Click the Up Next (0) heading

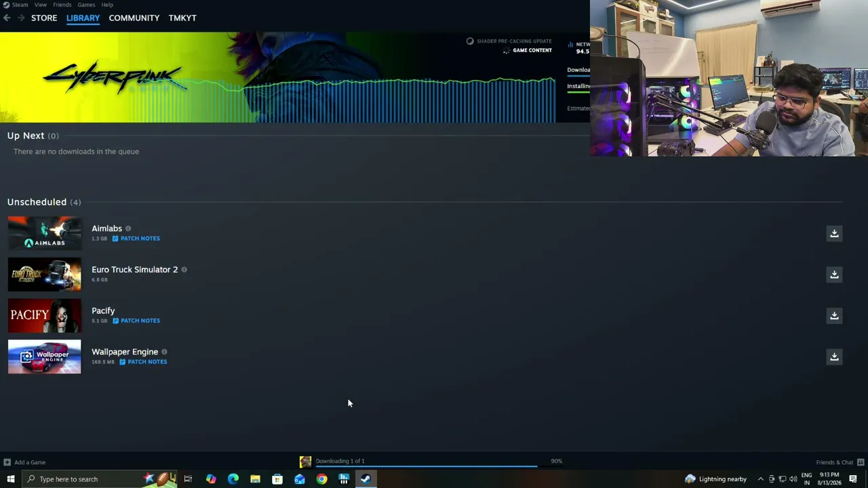click(x=33, y=136)
